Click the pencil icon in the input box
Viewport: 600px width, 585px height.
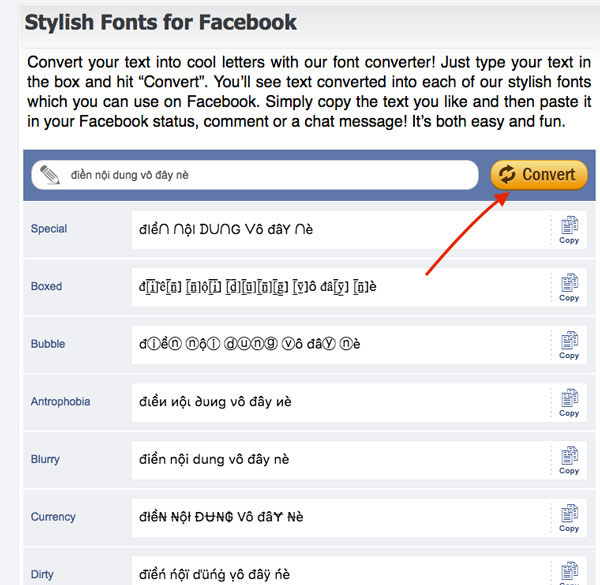[x=50, y=175]
